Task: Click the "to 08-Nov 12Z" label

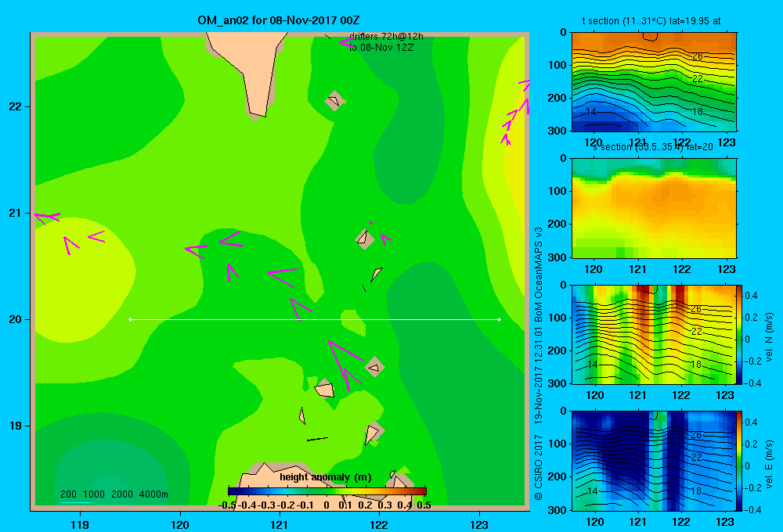Action: point(381,48)
